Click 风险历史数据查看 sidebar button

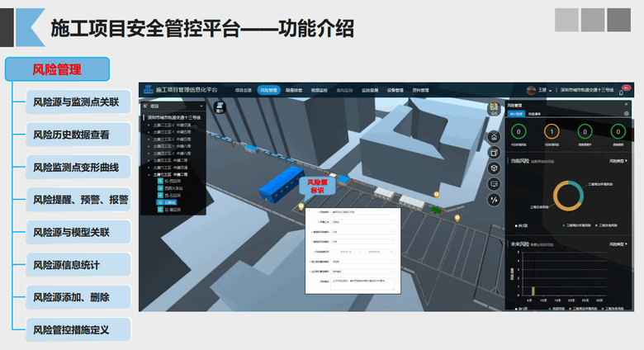coord(76,135)
